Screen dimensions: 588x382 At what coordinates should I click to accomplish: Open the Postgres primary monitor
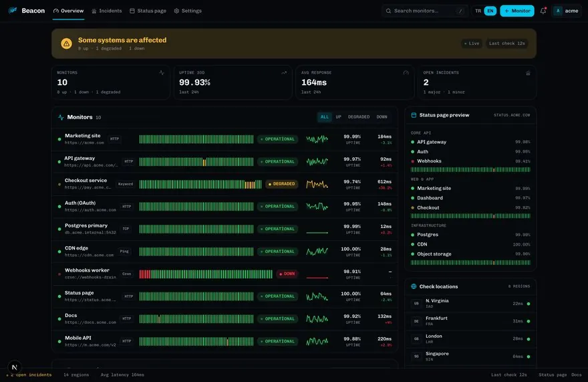click(x=225, y=229)
